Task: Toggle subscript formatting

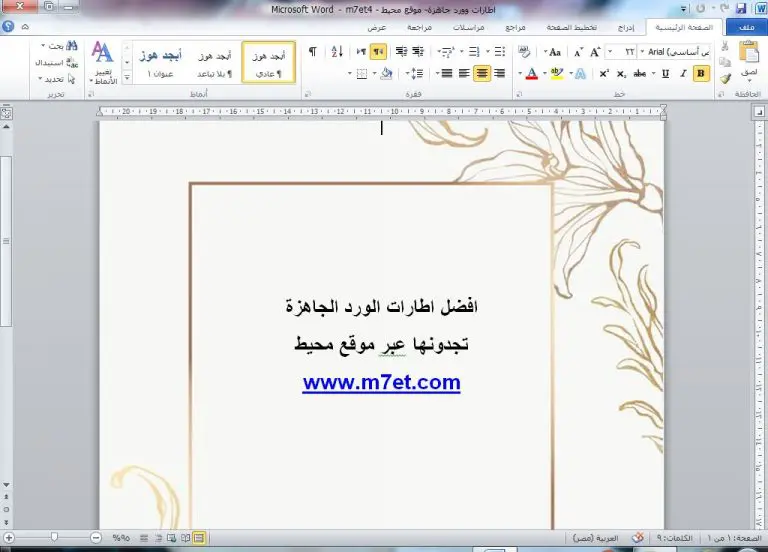Action: pos(621,73)
